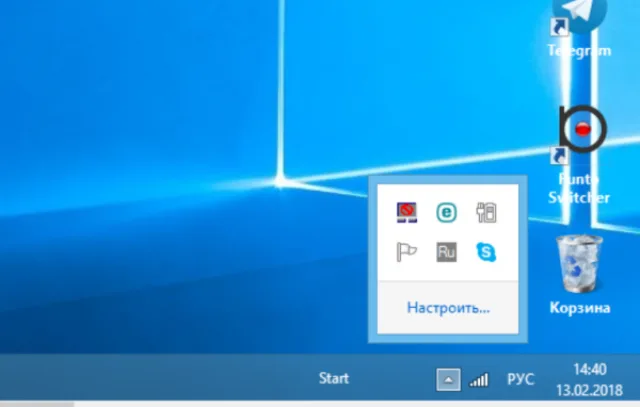The width and height of the screenshot is (640, 407).
Task: Open the Action Center flag icon
Action: click(407, 252)
